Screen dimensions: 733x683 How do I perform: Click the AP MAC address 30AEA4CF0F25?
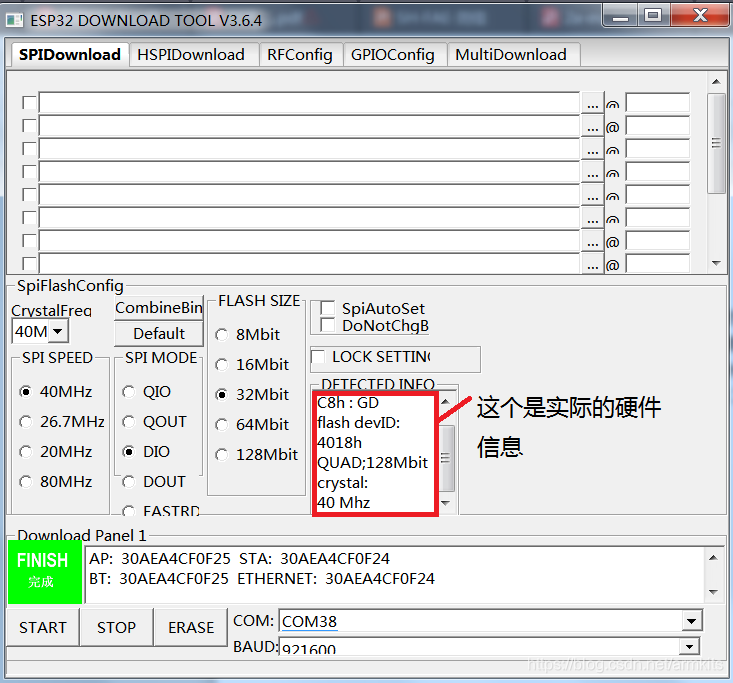click(x=176, y=559)
